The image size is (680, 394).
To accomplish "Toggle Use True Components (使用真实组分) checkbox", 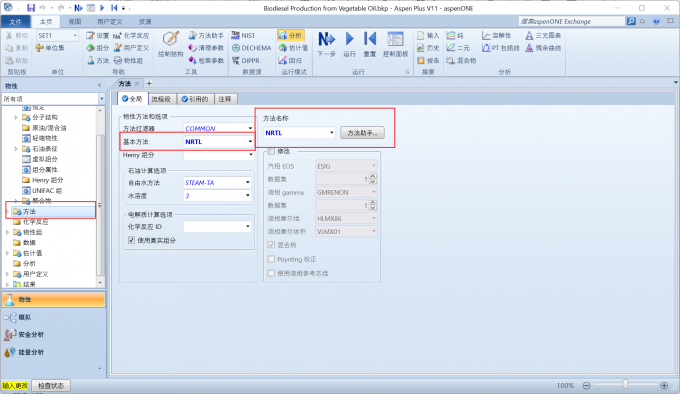I will 131,240.
